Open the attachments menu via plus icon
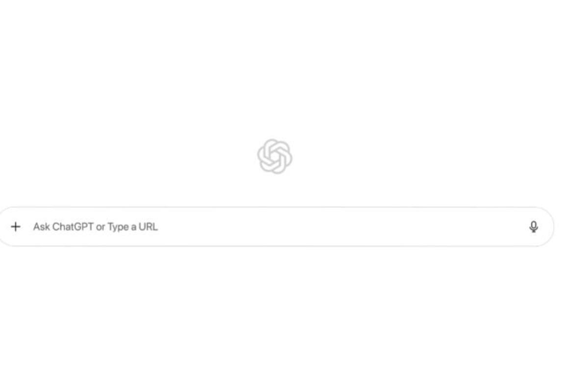This screenshot has width=588, height=392. click(16, 226)
